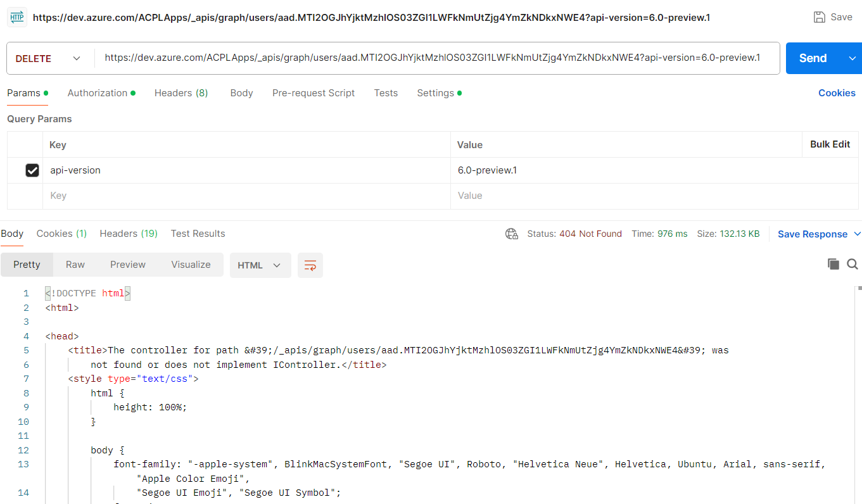Click the Query Params heading
Viewport: 862px width, 504px height.
(39, 119)
